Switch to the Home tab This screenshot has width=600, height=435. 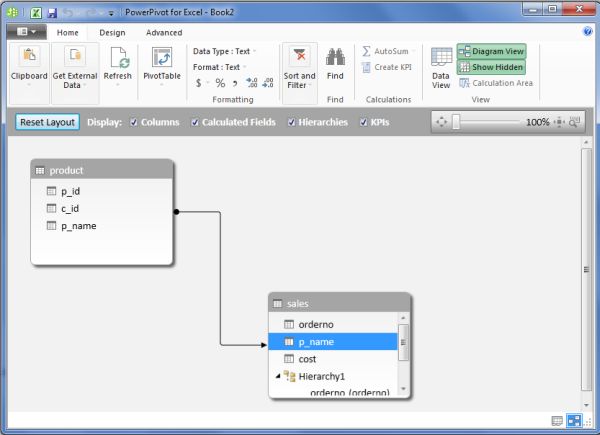click(x=67, y=33)
